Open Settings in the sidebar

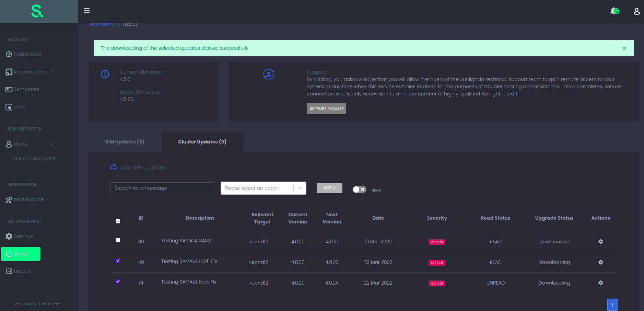pos(23,236)
